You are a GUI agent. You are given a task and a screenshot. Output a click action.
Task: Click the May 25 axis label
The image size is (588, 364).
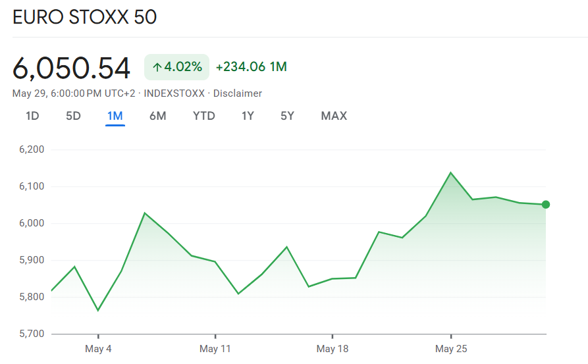click(451, 349)
